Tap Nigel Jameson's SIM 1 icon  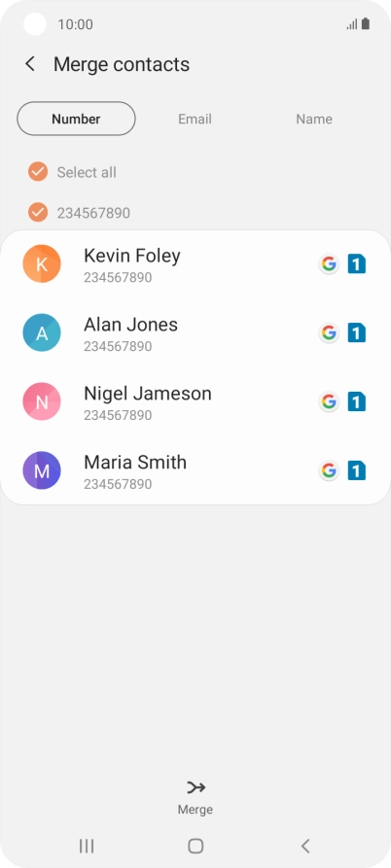[357, 401]
